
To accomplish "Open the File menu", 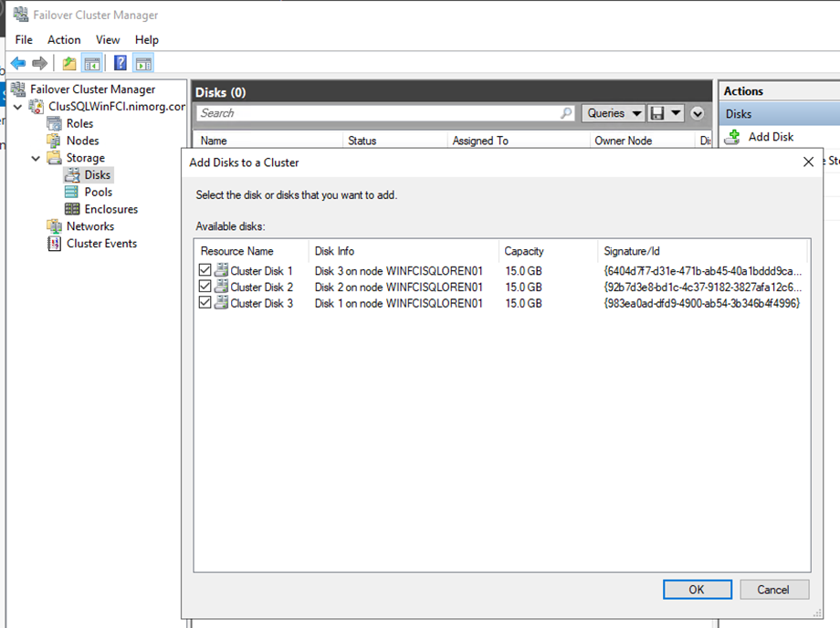I will pyautogui.click(x=24, y=40).
